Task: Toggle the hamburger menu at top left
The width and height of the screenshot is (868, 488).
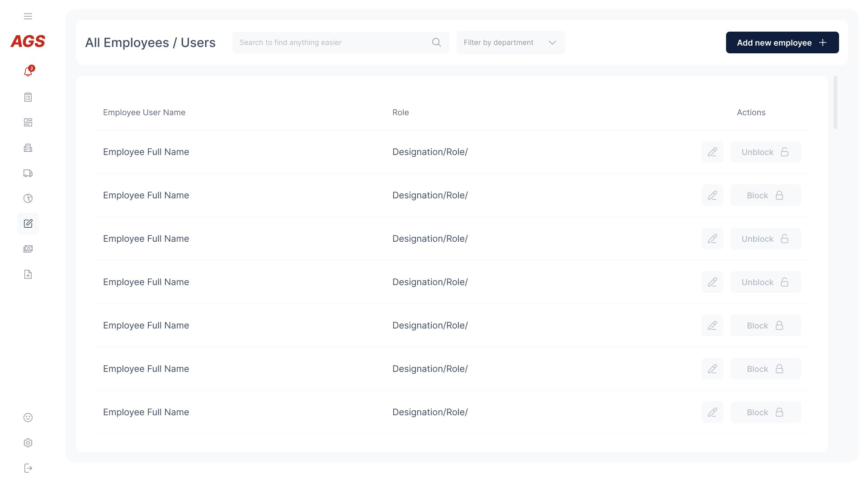Action: pos(28,16)
